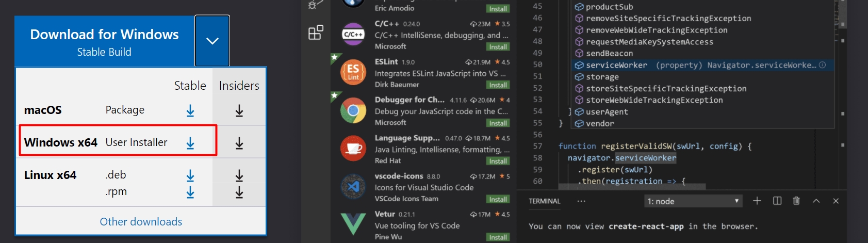
Task: Split the terminal
Action: tap(777, 201)
